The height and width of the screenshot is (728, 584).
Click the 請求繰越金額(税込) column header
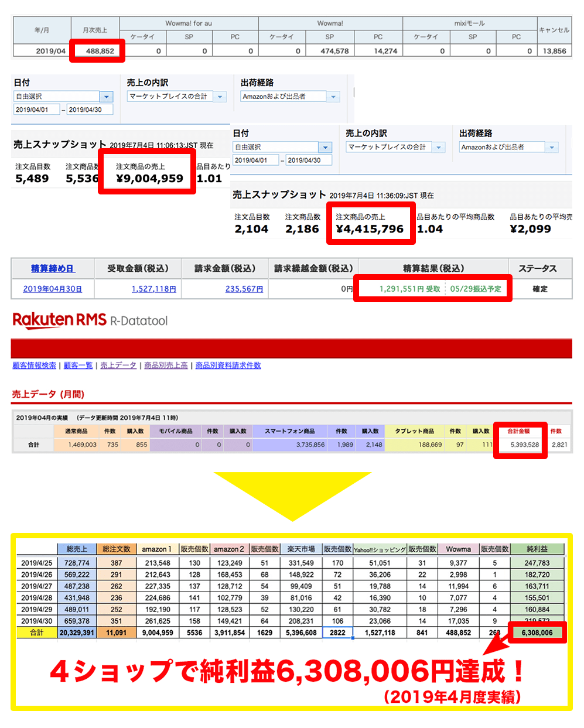tap(313, 268)
